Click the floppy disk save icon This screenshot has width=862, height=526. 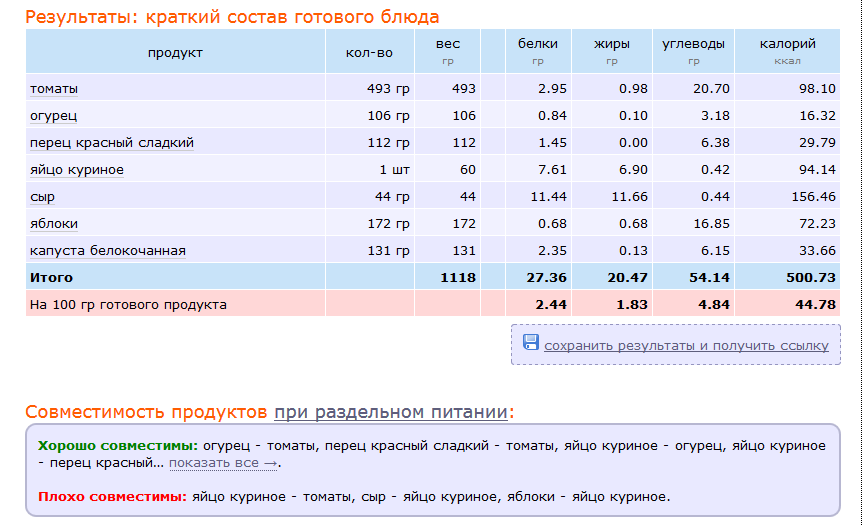[x=531, y=342]
